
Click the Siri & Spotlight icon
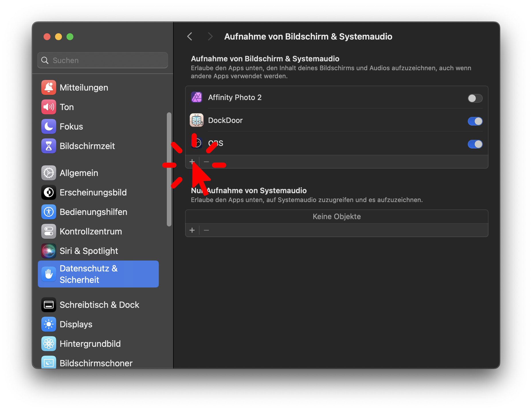coord(48,251)
